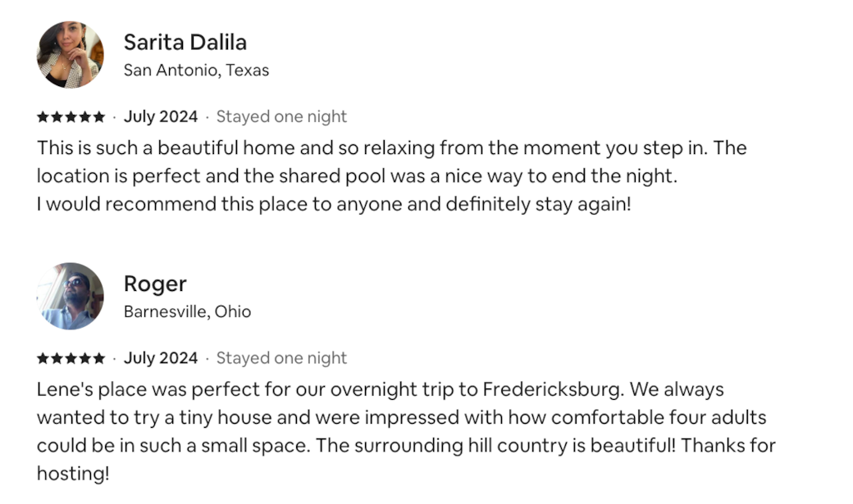Click the first star in Roger's rating
853x504 pixels.
(43, 358)
